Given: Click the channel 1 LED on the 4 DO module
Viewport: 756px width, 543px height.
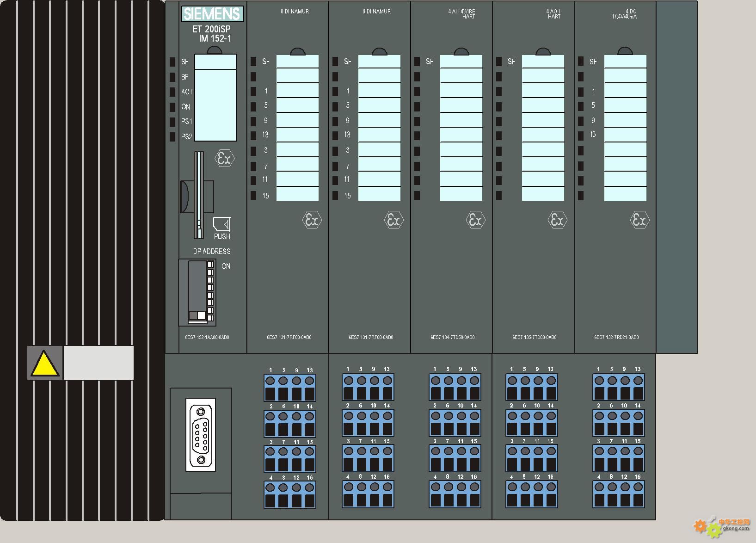Looking at the screenshot, I should pyautogui.click(x=581, y=91).
